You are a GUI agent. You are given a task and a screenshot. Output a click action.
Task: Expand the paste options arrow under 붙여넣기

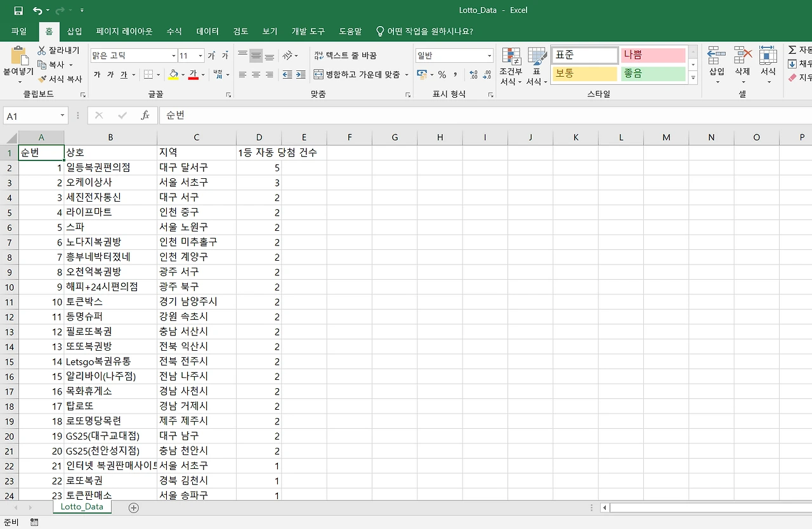[x=19, y=82]
